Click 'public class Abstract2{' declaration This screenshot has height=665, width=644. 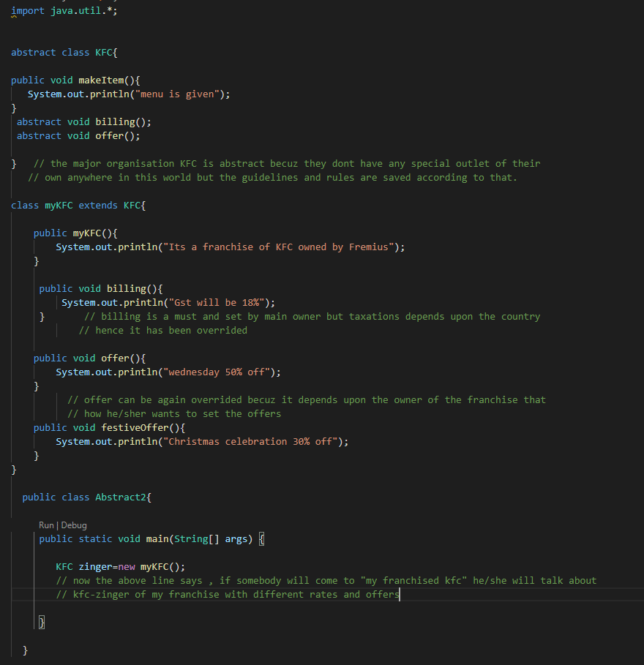click(86, 497)
